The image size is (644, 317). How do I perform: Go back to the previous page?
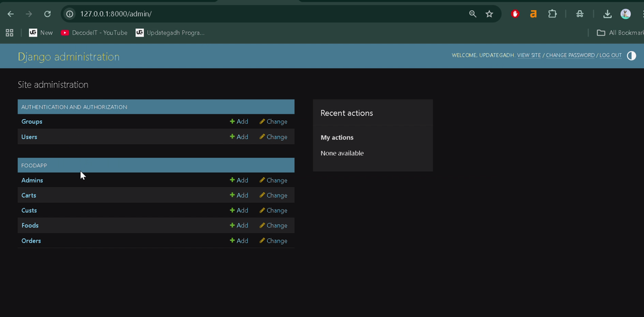click(11, 14)
